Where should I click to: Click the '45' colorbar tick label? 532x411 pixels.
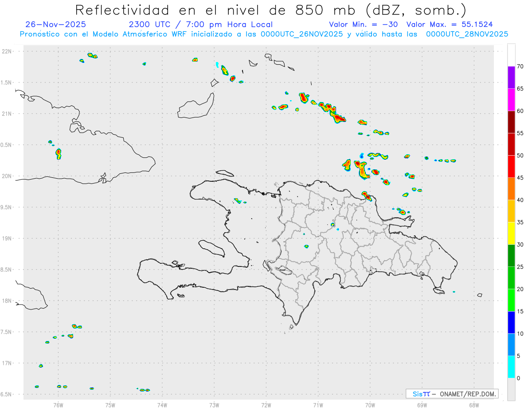520,178
